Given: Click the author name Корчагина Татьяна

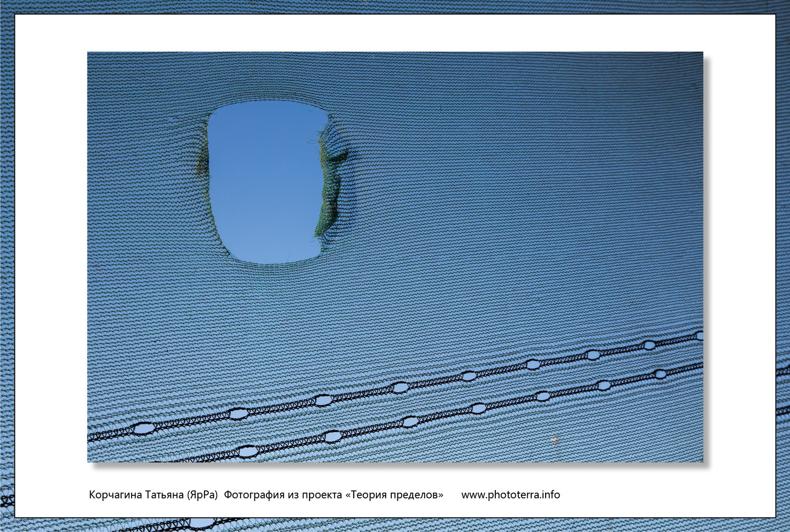Looking at the screenshot, I should 136,495.
